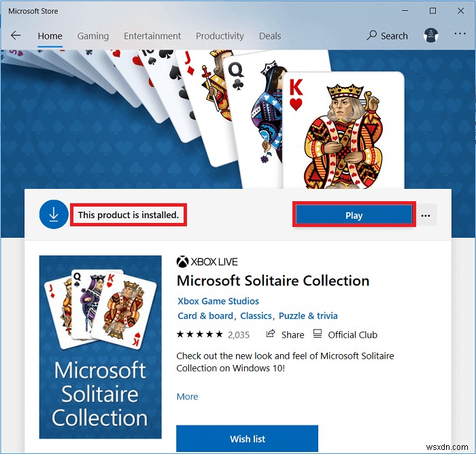The width and height of the screenshot is (476, 454).
Task: Switch to the Gaming tab
Action: coord(93,36)
